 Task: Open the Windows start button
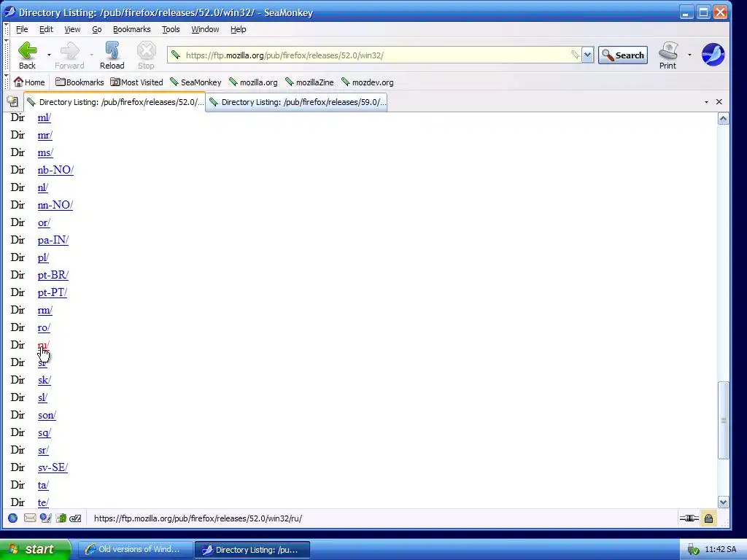click(35, 550)
